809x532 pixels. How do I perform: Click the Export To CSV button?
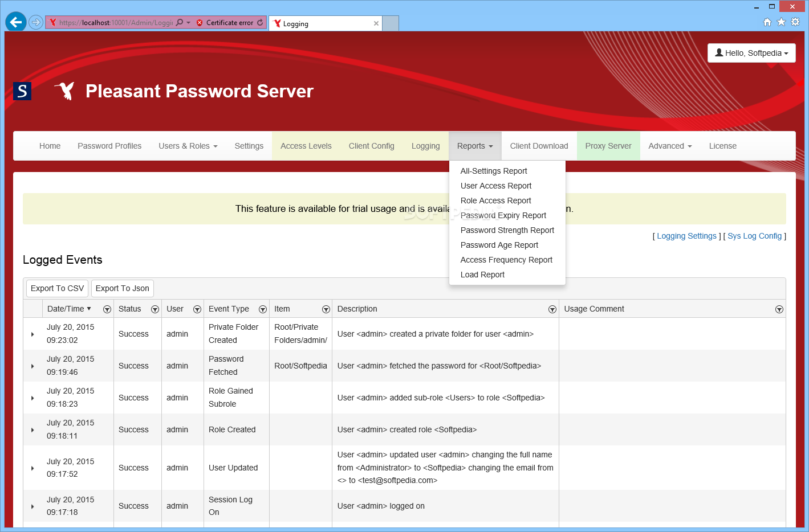pyautogui.click(x=57, y=288)
